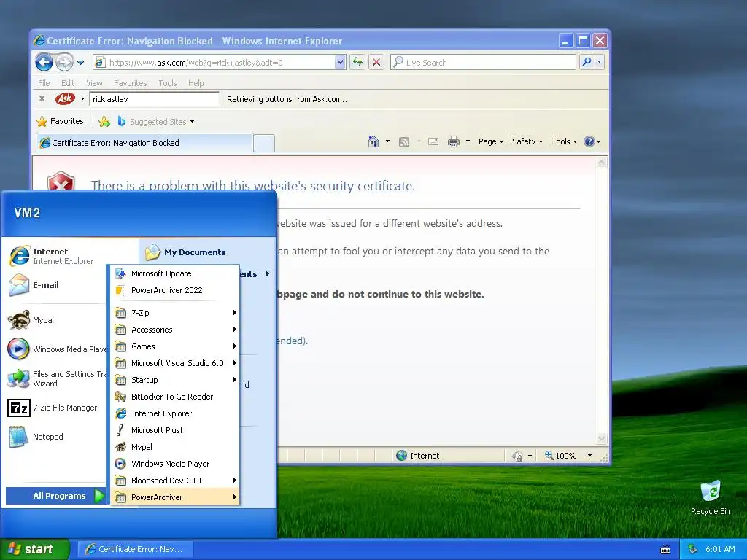The width and height of the screenshot is (747, 560).
Task: Click the blue Help question mark icon
Action: point(589,141)
